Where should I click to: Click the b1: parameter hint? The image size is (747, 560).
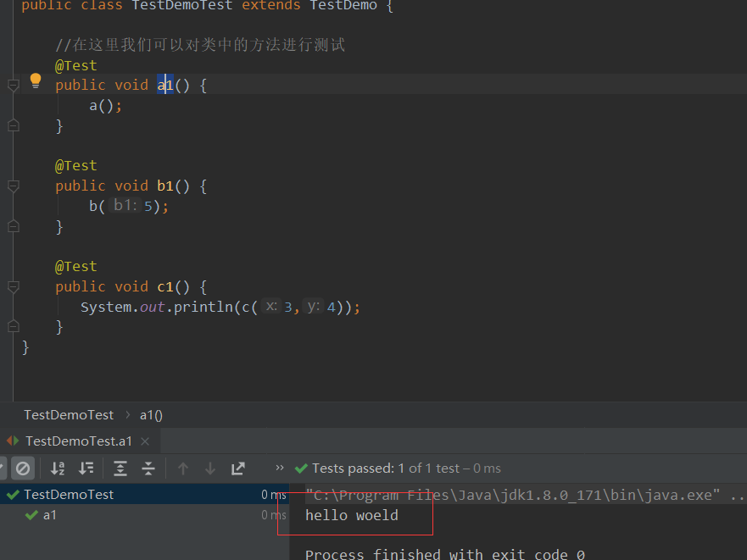(x=125, y=205)
